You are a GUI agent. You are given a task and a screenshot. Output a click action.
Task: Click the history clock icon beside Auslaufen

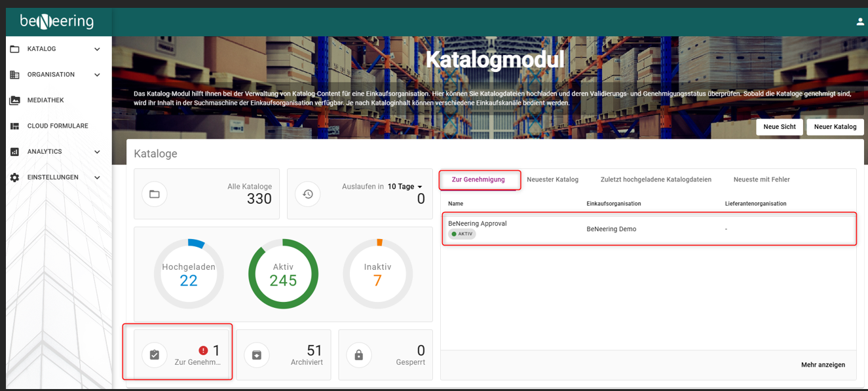point(308,194)
